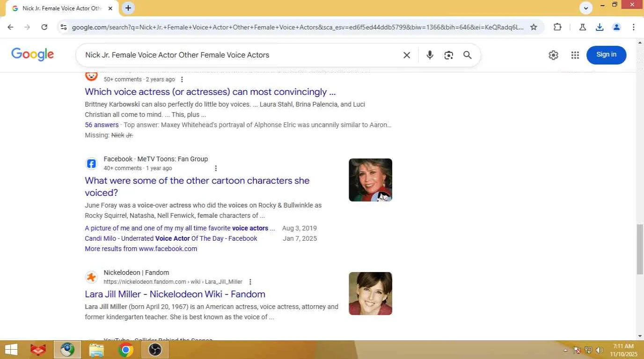The height and width of the screenshot is (359, 644).
Task: Click the scrollbar up arrow
Action: tap(640, 43)
